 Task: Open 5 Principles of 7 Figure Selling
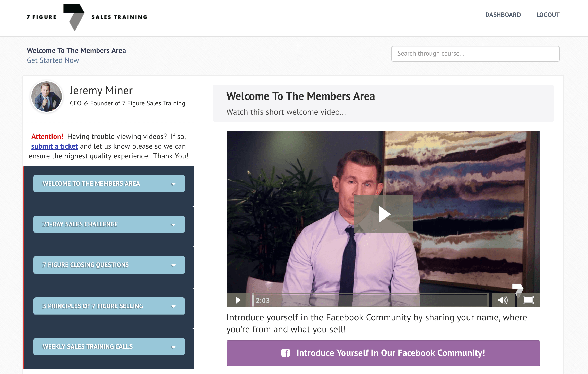tap(109, 306)
